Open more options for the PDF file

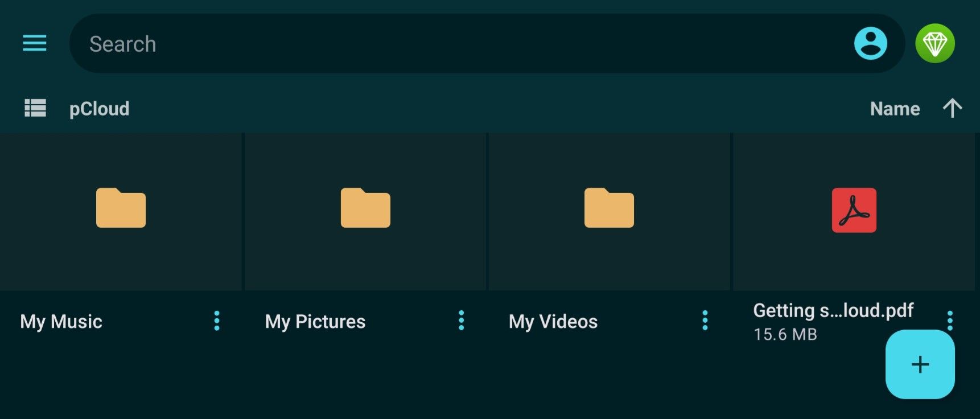click(950, 320)
